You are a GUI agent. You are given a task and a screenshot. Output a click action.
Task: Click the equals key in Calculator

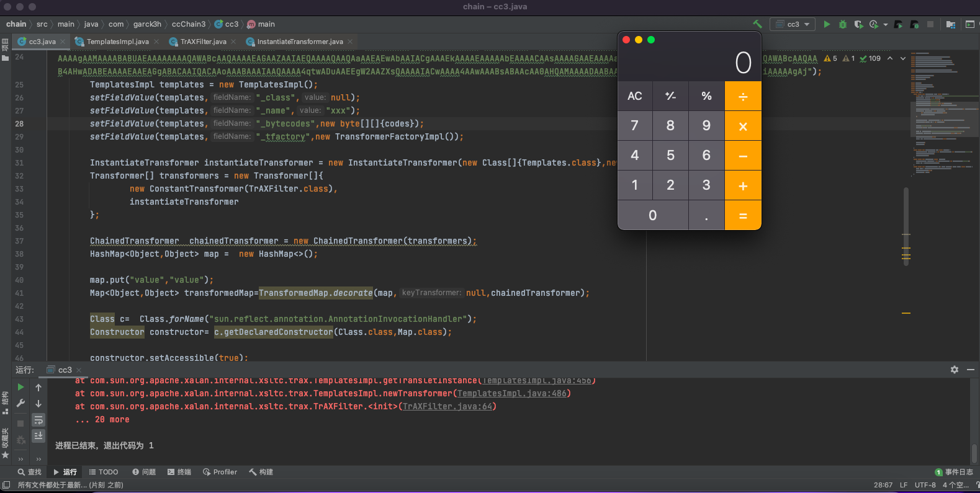coord(743,215)
